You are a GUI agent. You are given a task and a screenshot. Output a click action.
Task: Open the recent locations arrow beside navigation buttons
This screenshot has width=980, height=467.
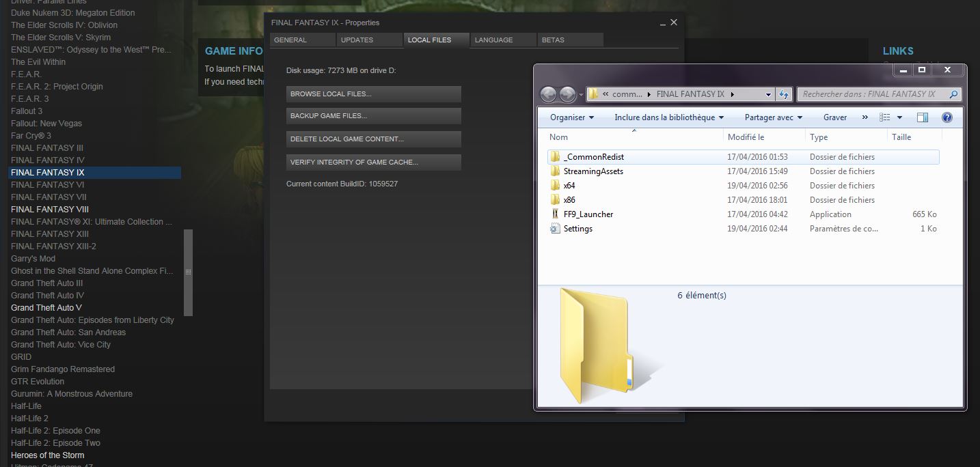coord(581,95)
